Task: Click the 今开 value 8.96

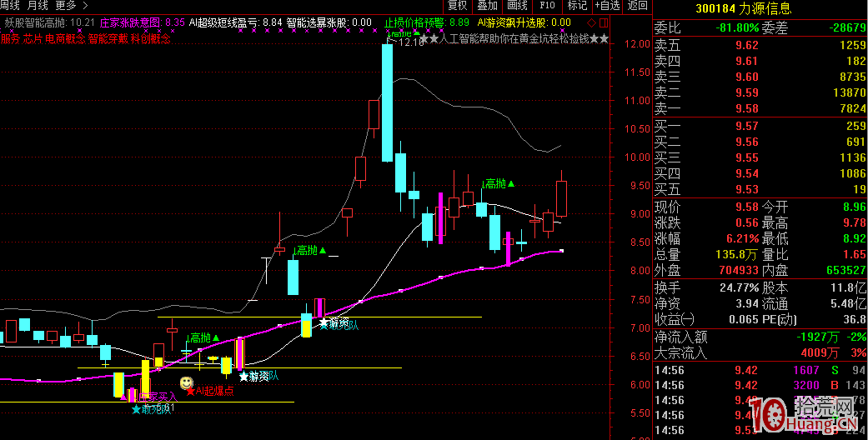Action: point(854,207)
